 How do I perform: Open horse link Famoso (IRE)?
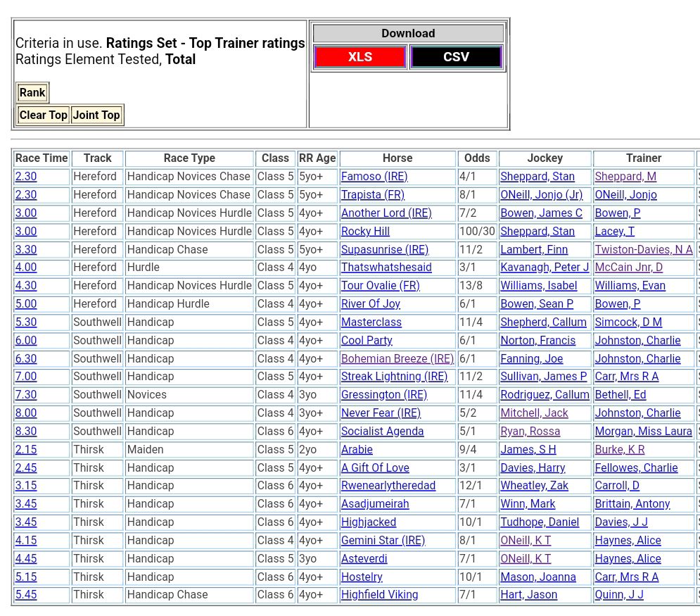tap(374, 177)
